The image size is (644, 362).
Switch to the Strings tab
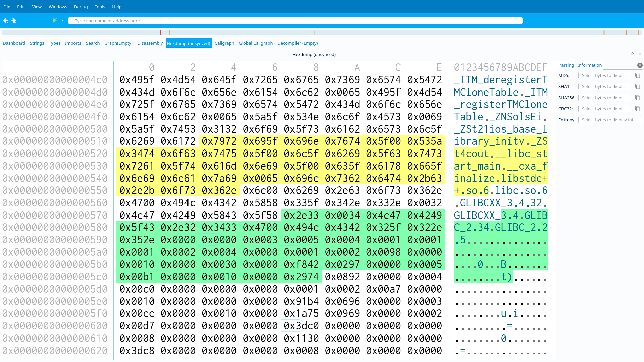coord(37,43)
